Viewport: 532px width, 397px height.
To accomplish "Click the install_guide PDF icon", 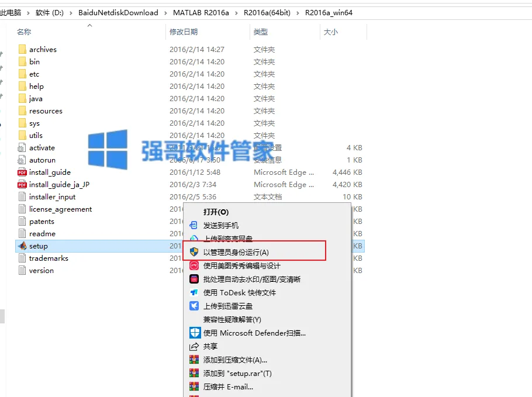I will point(22,172).
